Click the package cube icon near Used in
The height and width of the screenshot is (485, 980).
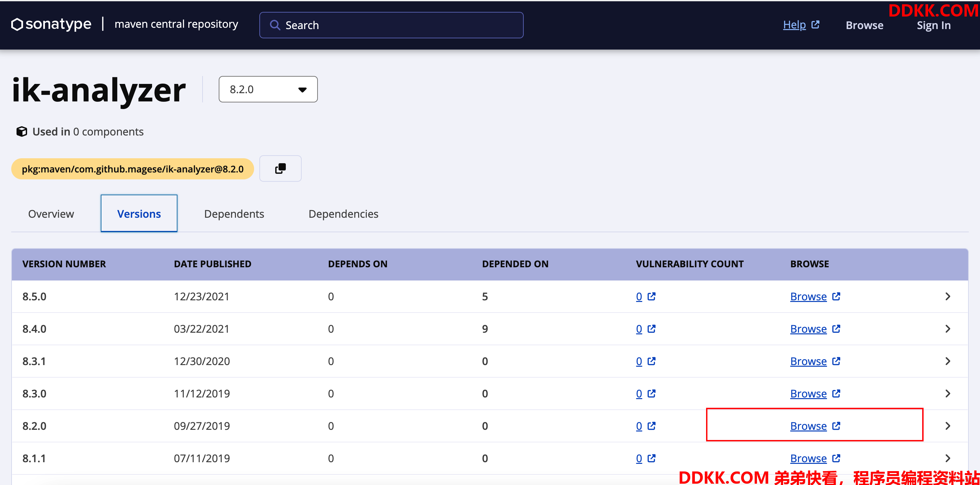pyautogui.click(x=22, y=131)
